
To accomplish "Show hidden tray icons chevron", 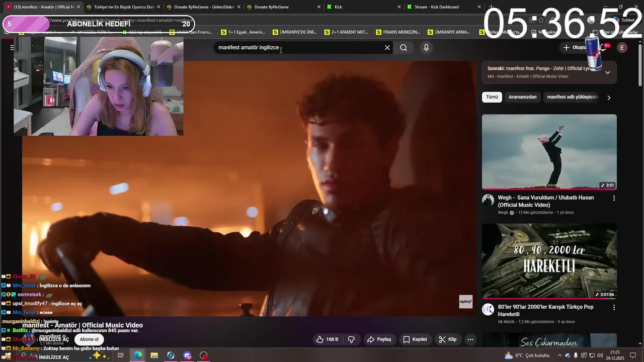I will pyautogui.click(x=560, y=355).
